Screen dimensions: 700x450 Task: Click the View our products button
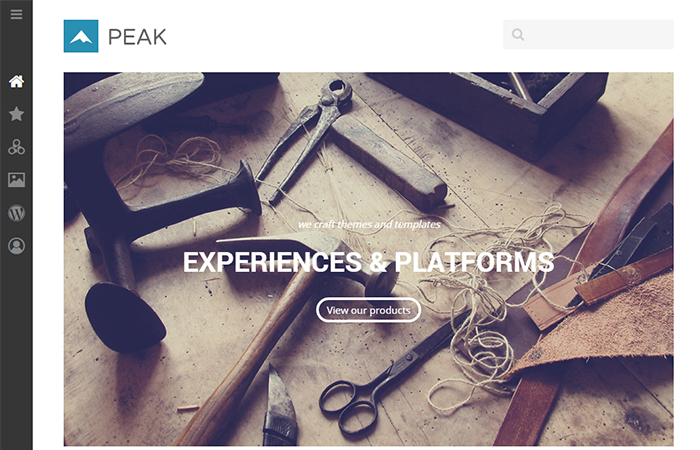368,310
